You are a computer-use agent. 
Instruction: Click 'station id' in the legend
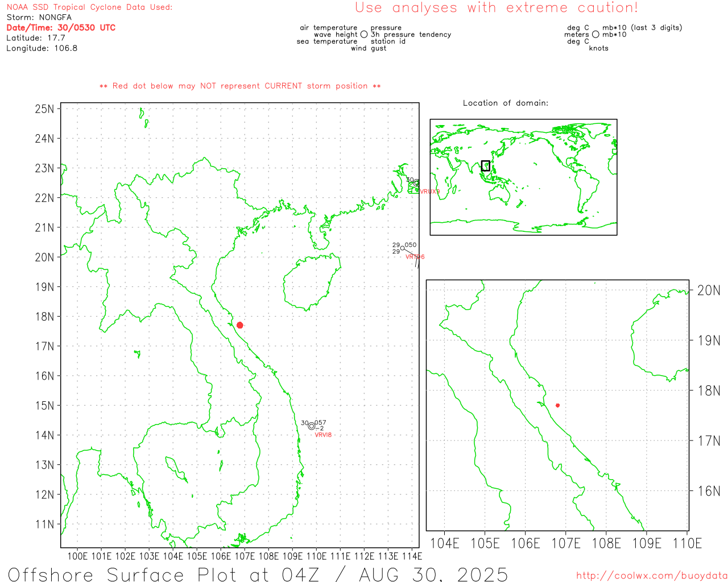[388, 41]
